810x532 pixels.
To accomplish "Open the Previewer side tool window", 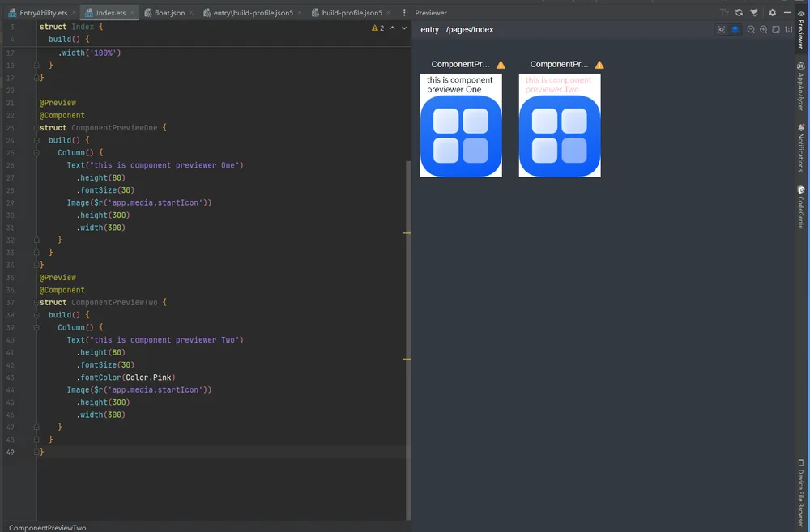I will coord(801,29).
